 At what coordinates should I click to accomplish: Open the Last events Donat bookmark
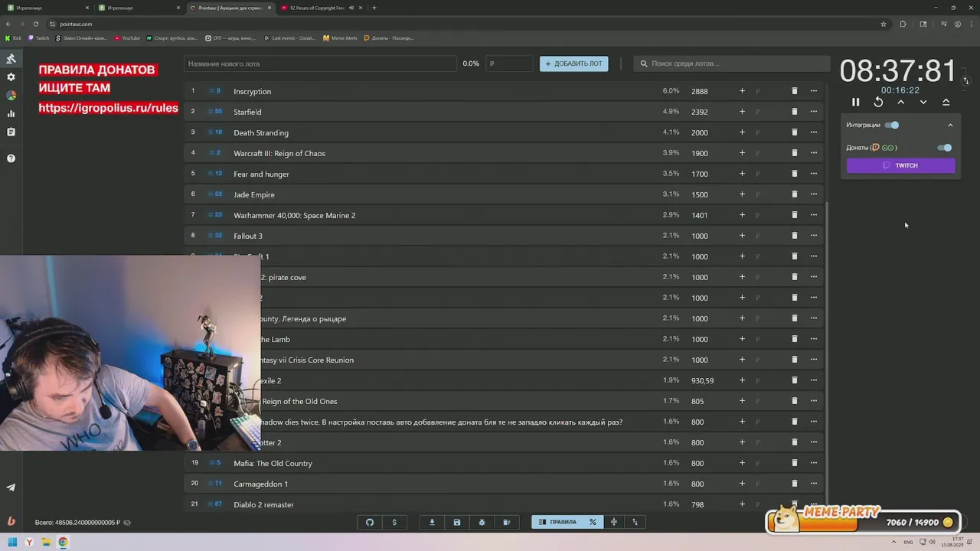click(289, 37)
